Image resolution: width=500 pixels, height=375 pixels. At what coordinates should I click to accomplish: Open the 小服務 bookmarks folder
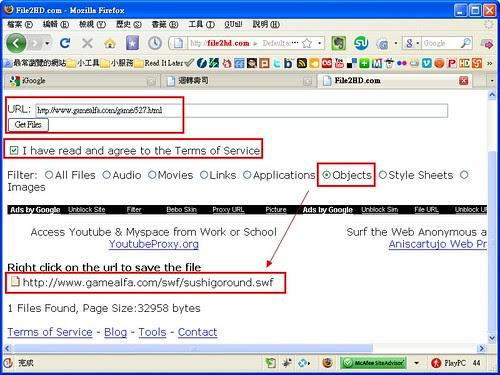[117, 63]
